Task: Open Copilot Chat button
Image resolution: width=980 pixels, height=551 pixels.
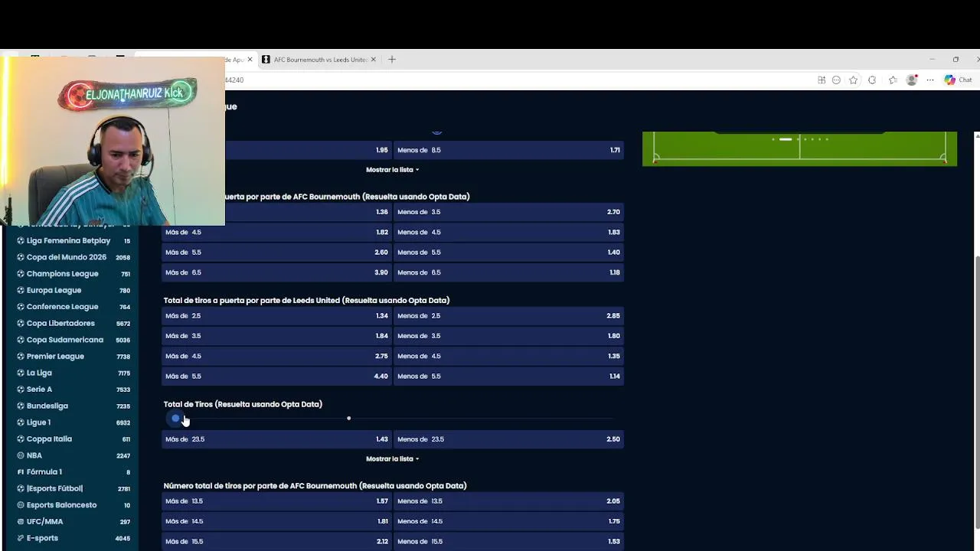Action: click(958, 80)
